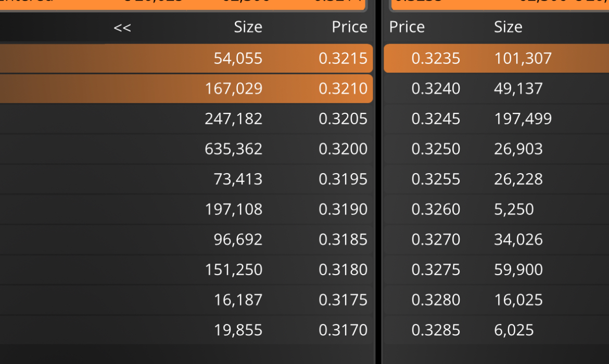Click ask price 0.3260 with 5,250 size
609x364 pixels.
[497, 210]
